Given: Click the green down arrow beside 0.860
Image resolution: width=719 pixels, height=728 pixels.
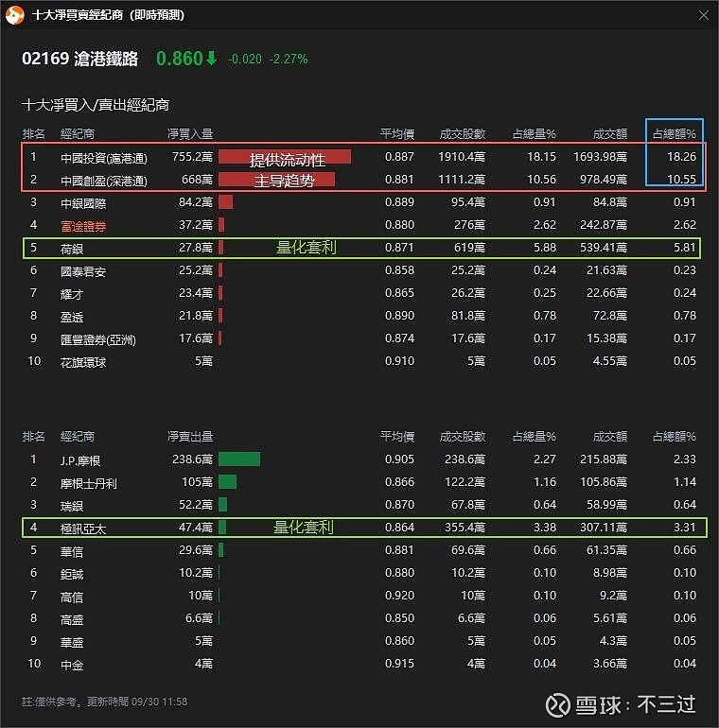Looking at the screenshot, I should coord(211,59).
